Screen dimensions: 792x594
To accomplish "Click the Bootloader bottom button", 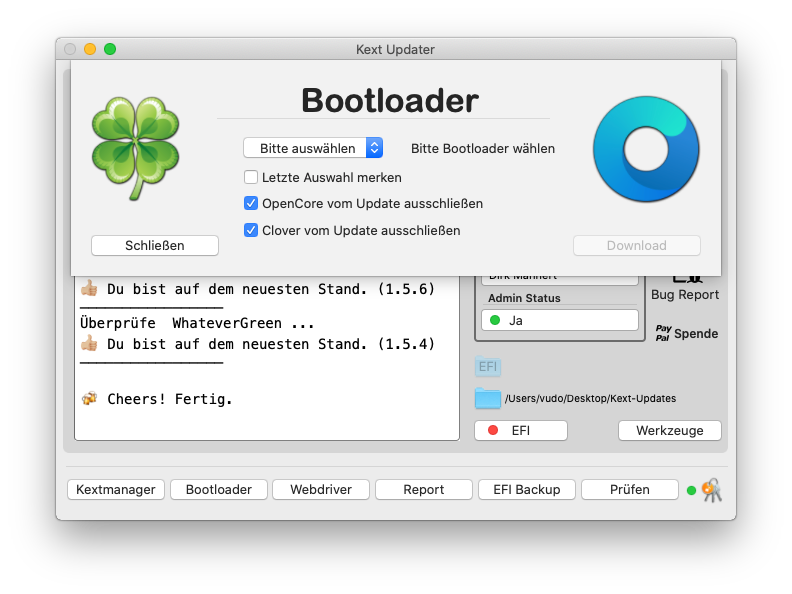I will click(x=219, y=489).
